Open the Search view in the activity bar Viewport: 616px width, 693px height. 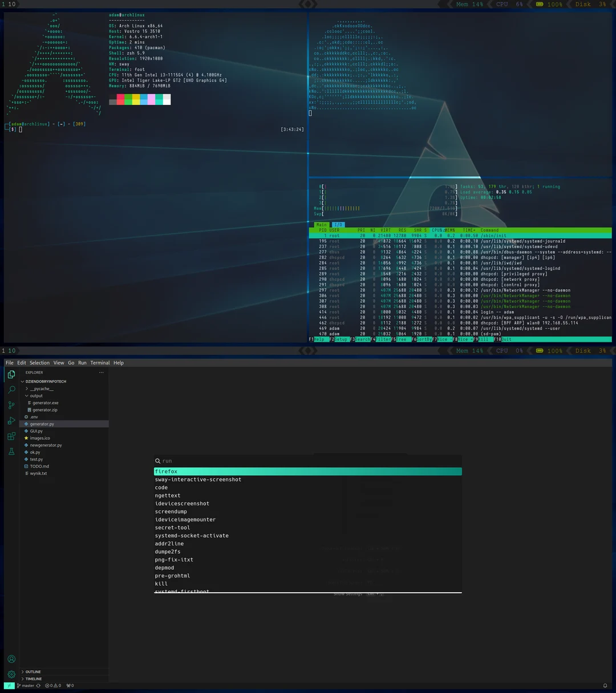coord(11,389)
